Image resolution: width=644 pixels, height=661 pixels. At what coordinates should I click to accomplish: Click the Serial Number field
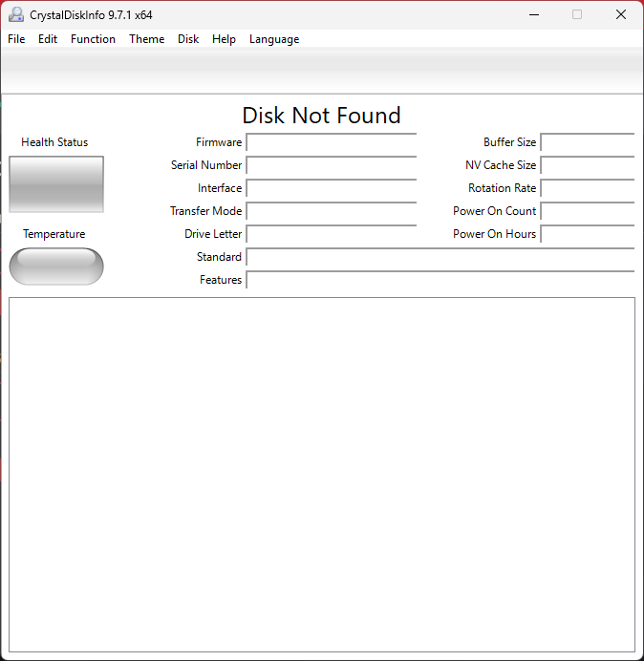pos(331,165)
